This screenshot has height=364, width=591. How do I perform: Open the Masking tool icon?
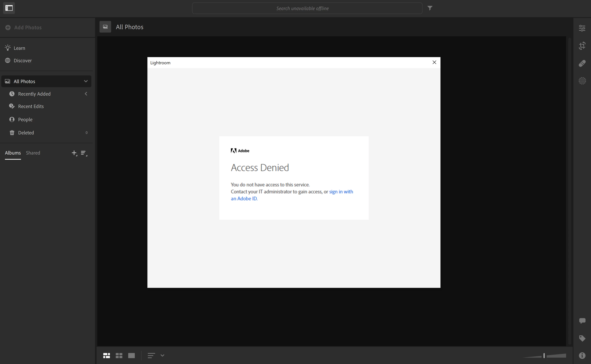tap(582, 81)
